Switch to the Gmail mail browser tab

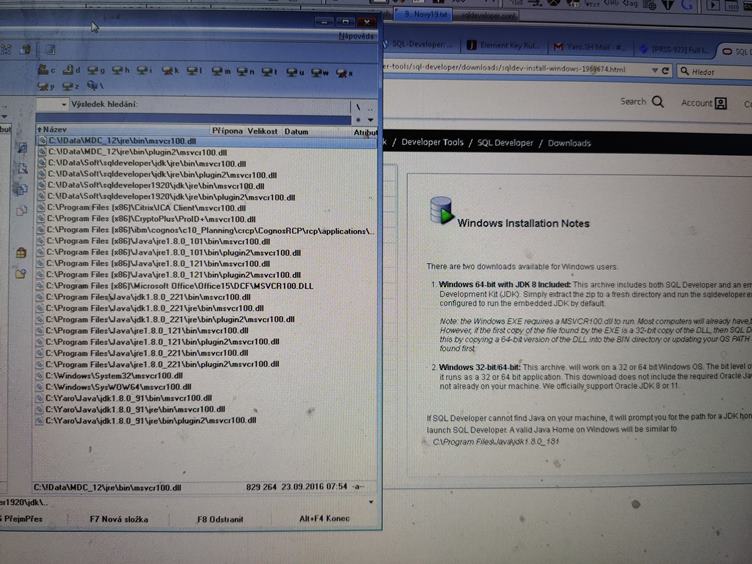point(589,47)
